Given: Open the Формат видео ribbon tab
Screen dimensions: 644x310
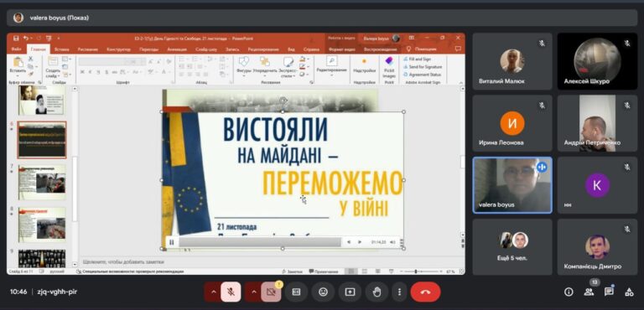Looking at the screenshot, I should pos(342,49).
